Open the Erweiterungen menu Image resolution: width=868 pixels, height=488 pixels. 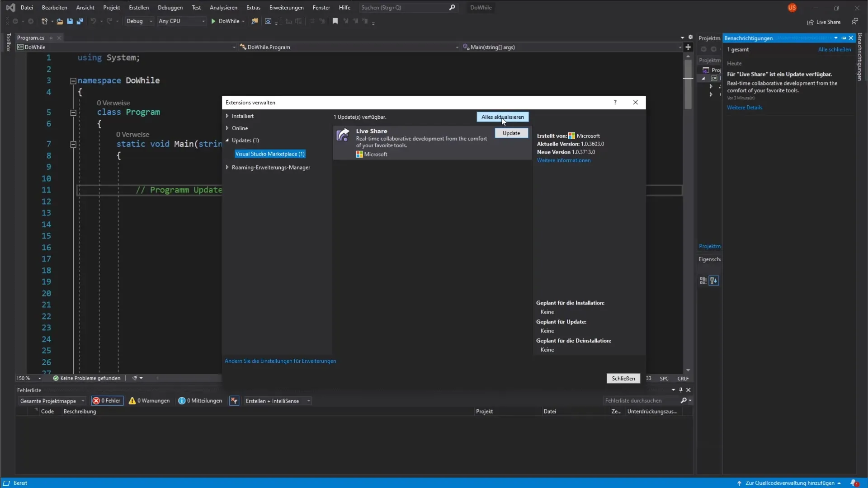coord(286,8)
